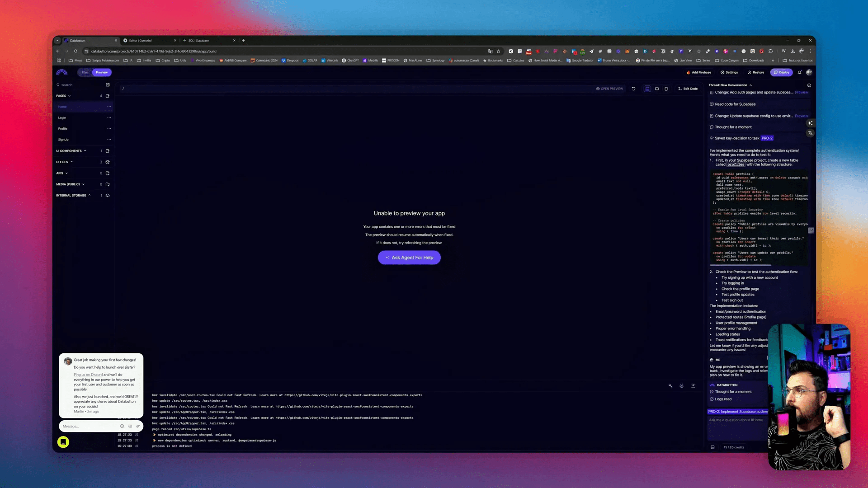The height and width of the screenshot is (488, 868).
Task: Open the Login page in sidebar
Action: point(83,117)
